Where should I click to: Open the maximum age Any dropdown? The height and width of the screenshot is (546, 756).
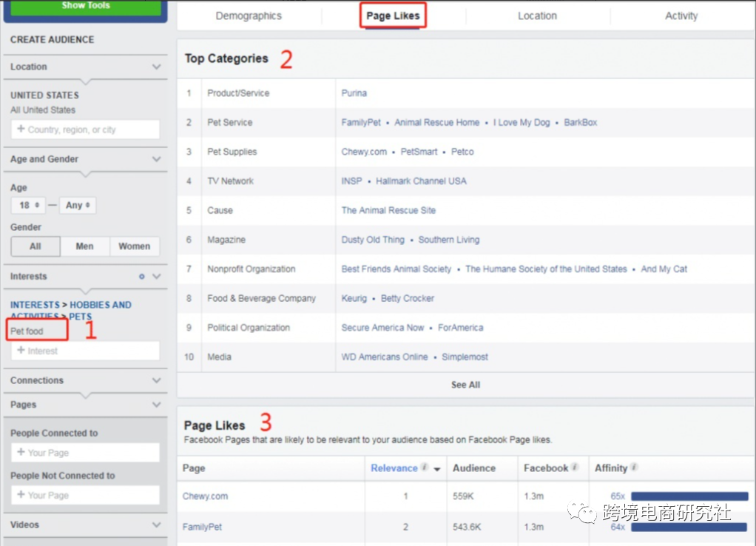pos(77,205)
